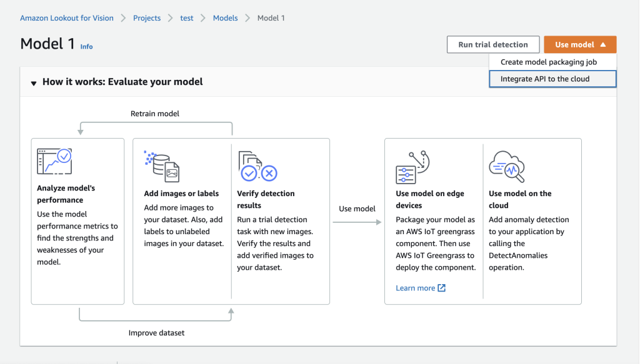Screen dimensions: 640x364
Task: Select Create model packaging job
Action: pyautogui.click(x=552, y=62)
